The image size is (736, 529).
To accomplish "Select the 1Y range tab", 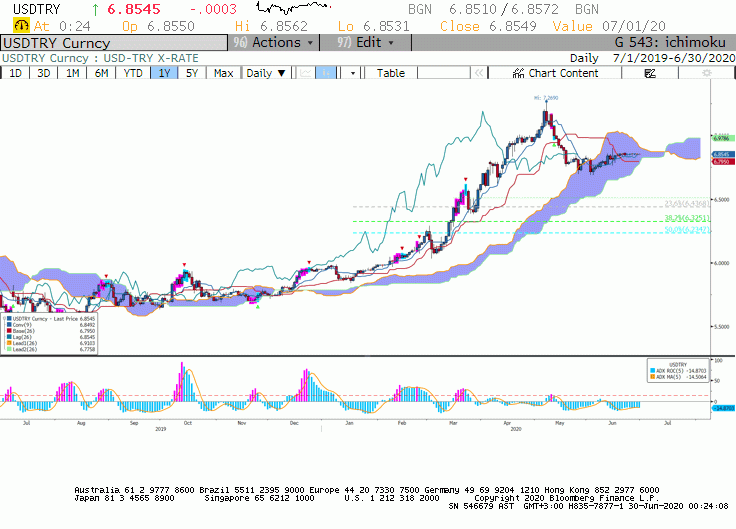I will (164, 73).
